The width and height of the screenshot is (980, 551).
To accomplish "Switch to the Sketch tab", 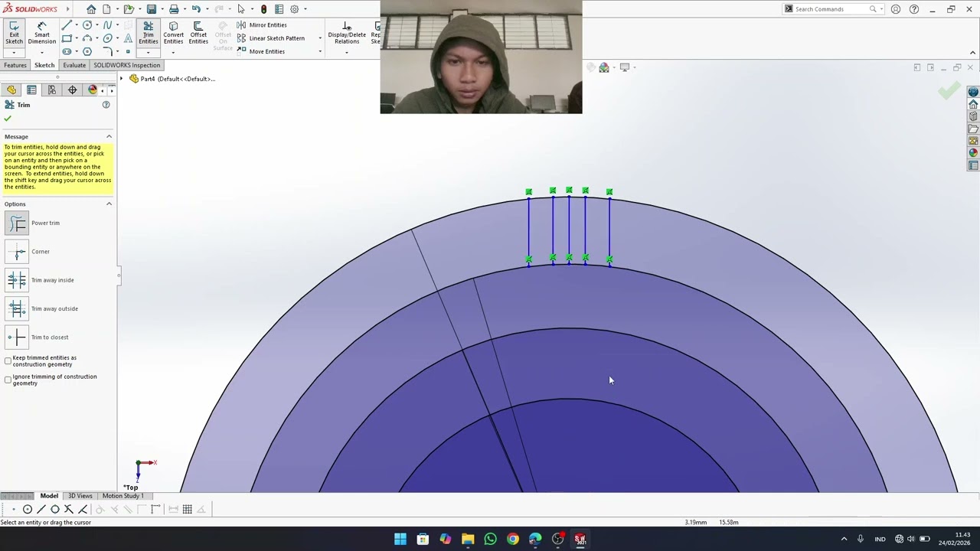I will [44, 65].
